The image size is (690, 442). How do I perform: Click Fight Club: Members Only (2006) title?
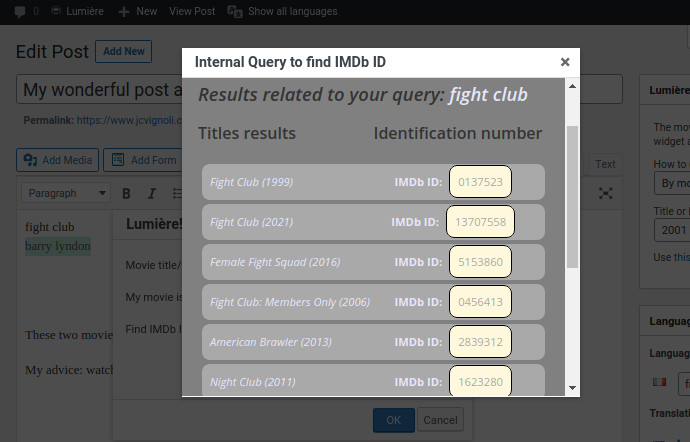tap(290, 302)
